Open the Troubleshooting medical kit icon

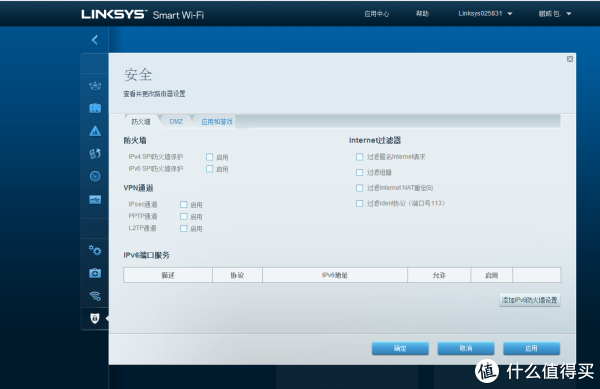(x=95, y=273)
